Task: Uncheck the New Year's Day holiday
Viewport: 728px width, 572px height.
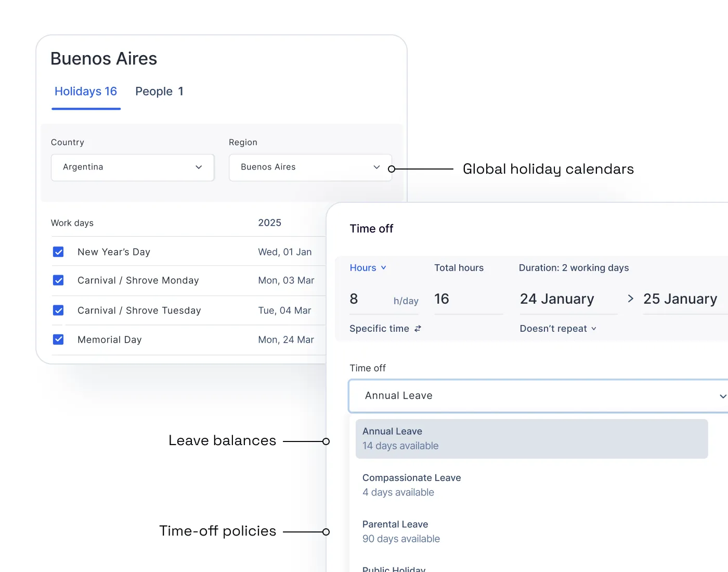Action: 58,252
